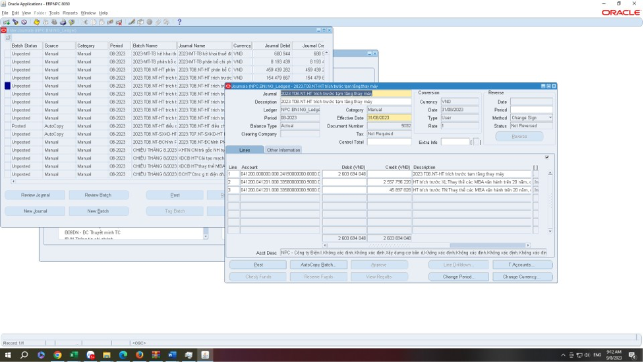Open the Tools menu

54,13
